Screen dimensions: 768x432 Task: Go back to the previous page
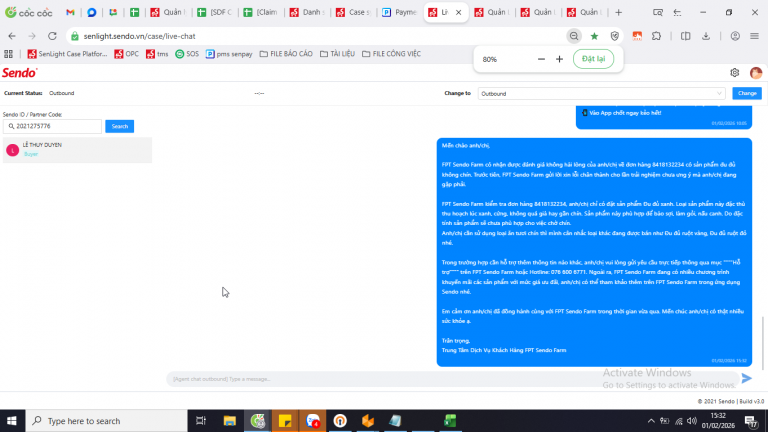(12, 36)
